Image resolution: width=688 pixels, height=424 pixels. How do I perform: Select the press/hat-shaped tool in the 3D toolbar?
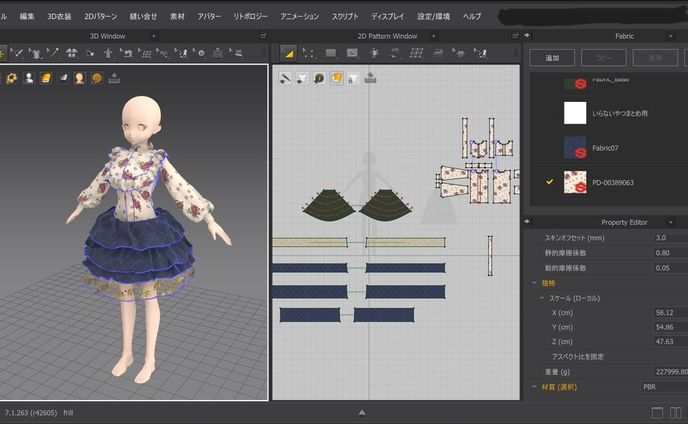click(236, 53)
